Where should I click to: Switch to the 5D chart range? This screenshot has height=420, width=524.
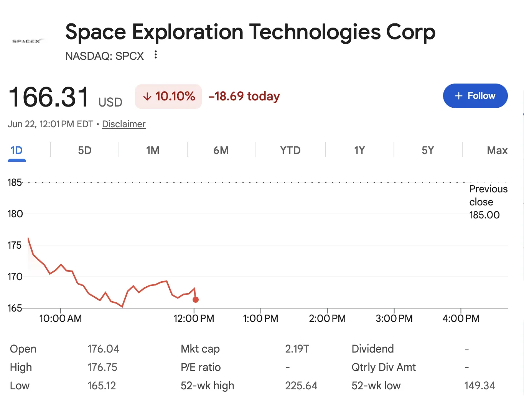coord(85,150)
